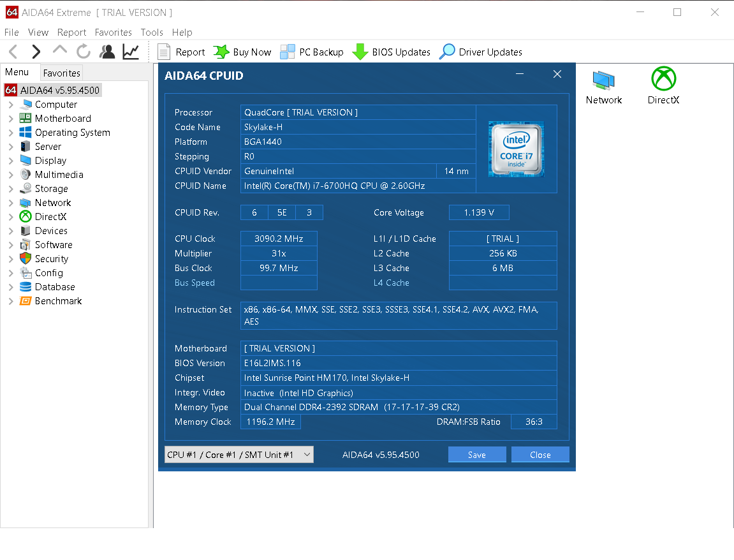The width and height of the screenshot is (734, 560).
Task: Expand the Server tree node
Action: pos(11,147)
